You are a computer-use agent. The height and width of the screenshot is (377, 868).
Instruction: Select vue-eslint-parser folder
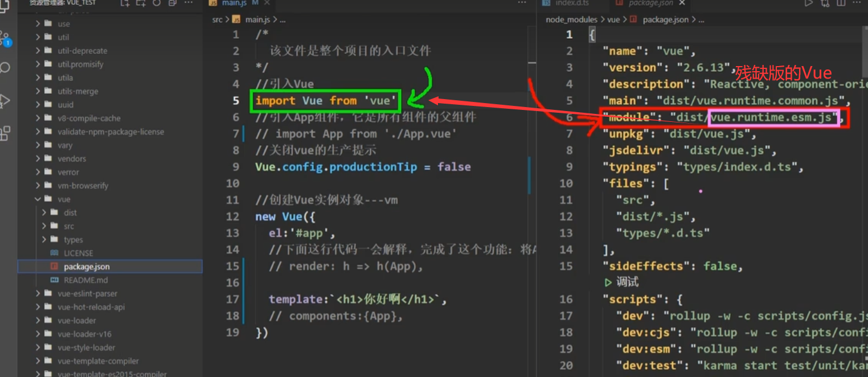pyautogui.click(x=110, y=293)
